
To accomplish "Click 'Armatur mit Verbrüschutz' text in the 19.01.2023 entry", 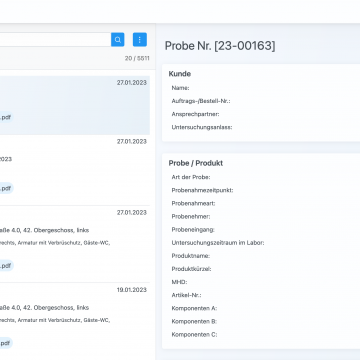I will [49, 320].
